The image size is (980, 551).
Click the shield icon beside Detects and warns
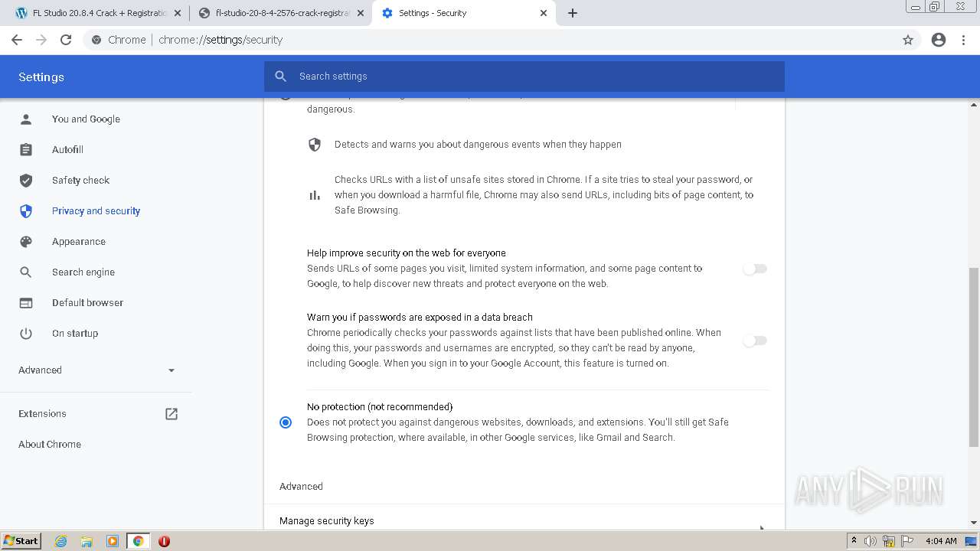(315, 145)
